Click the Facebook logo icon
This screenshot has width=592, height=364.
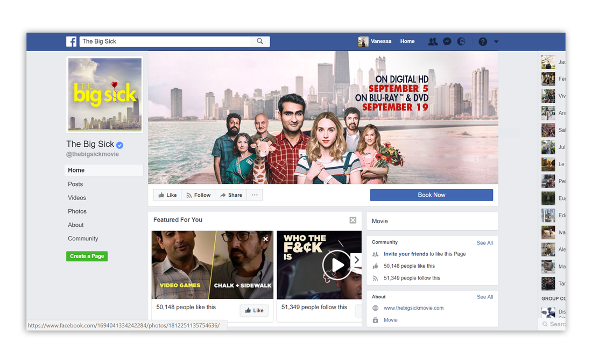pyautogui.click(x=72, y=41)
